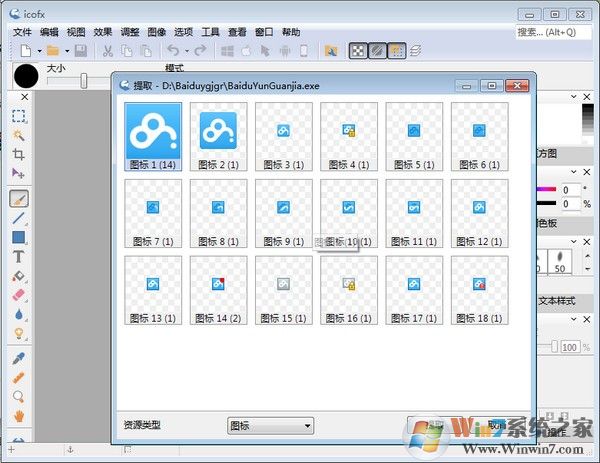The image size is (600, 463).
Task: Choose the text tool
Action: click(18, 256)
